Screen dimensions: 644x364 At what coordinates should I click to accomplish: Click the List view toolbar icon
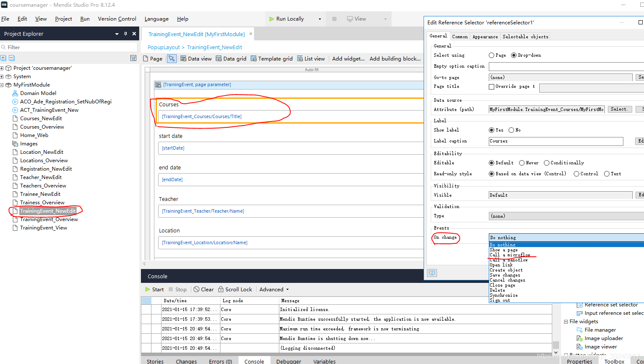(300, 59)
